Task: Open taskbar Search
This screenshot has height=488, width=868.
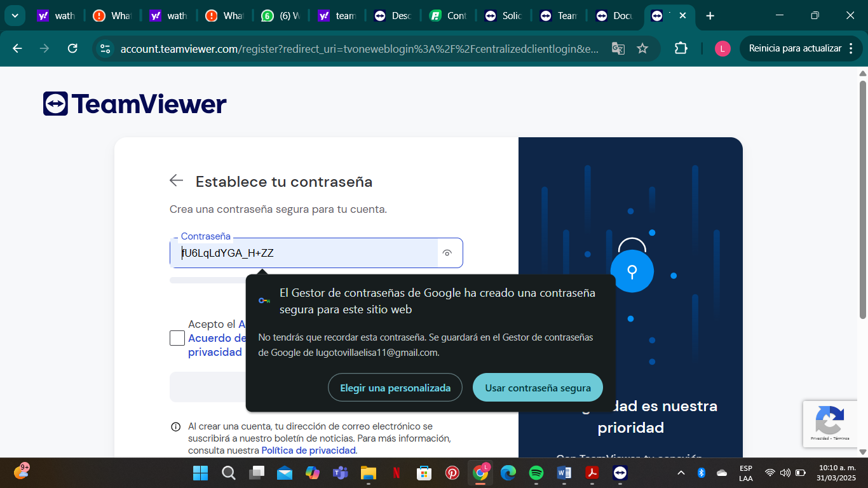Action: tap(229, 473)
